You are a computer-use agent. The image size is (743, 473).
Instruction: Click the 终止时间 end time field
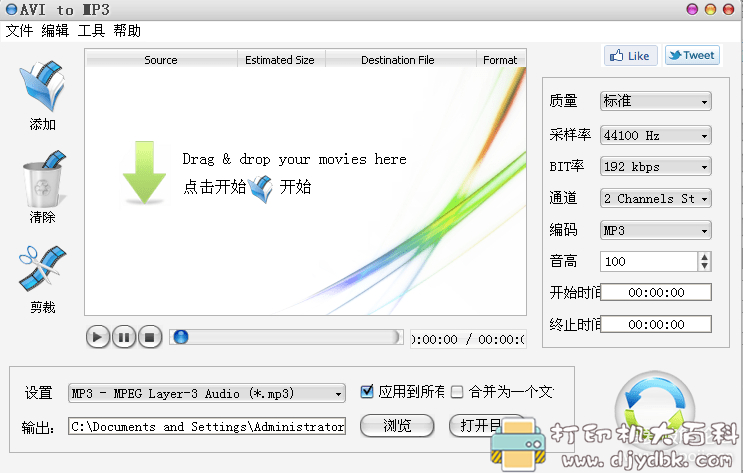(x=656, y=324)
